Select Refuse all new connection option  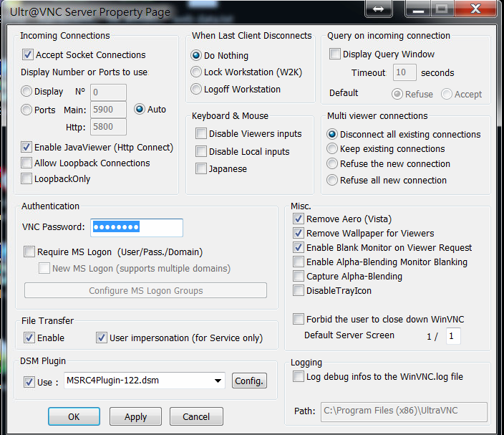pyautogui.click(x=332, y=181)
